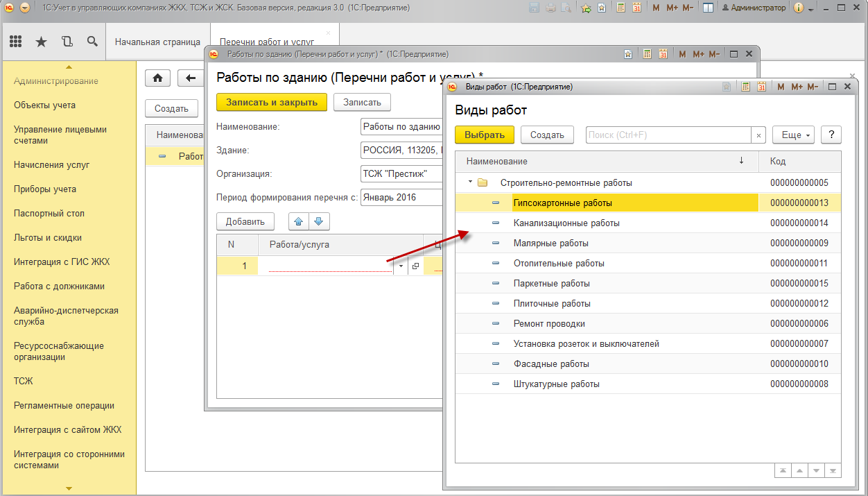The height and width of the screenshot is (496, 868).
Task: Click the global search magnifier icon
Action: pyautogui.click(x=92, y=42)
